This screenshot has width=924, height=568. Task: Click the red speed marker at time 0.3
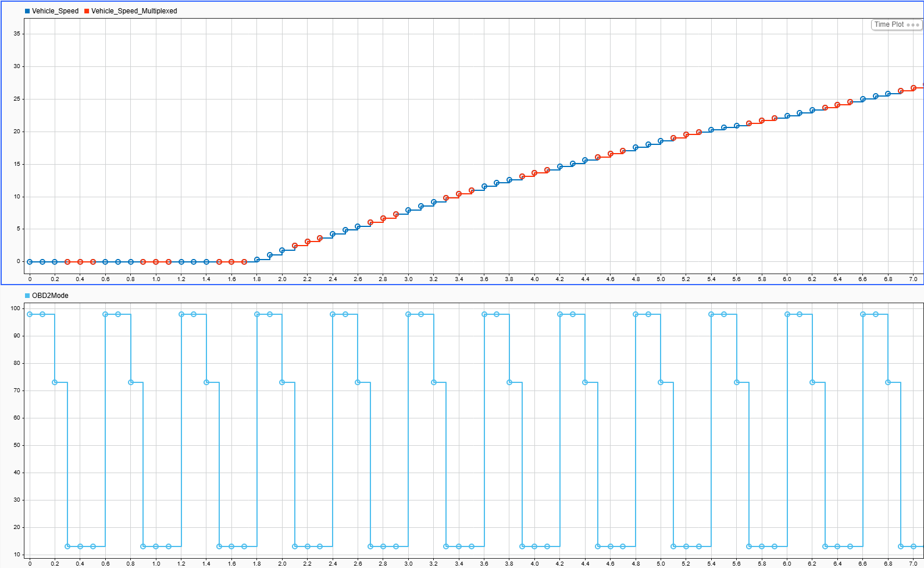point(67,262)
